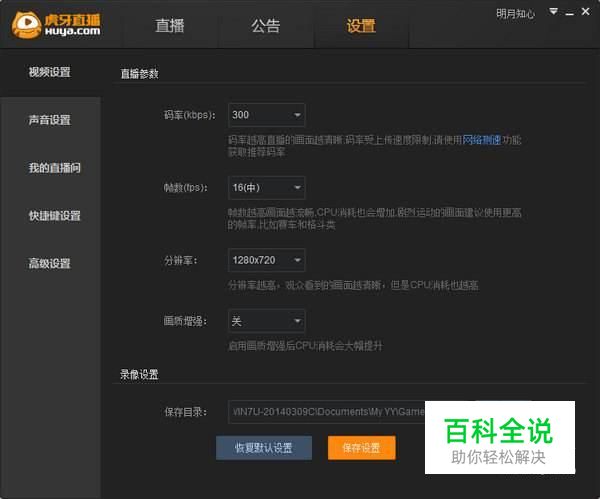Click the orange 保存设置 button
Viewport: 600px width, 499px height.
pos(362,448)
